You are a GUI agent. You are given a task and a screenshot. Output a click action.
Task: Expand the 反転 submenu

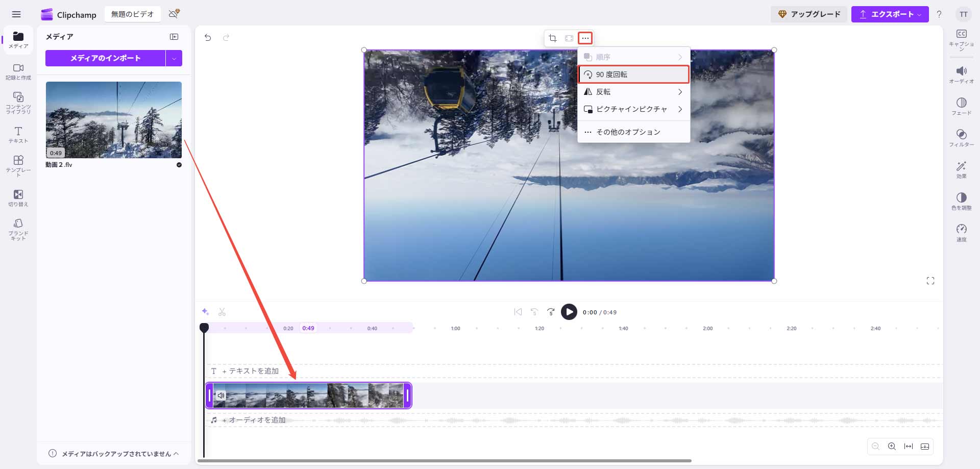pos(633,91)
